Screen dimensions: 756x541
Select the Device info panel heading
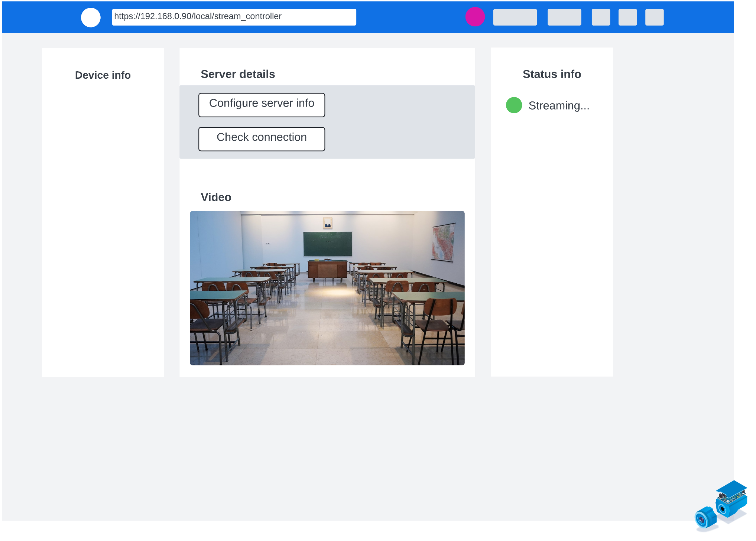click(x=103, y=75)
